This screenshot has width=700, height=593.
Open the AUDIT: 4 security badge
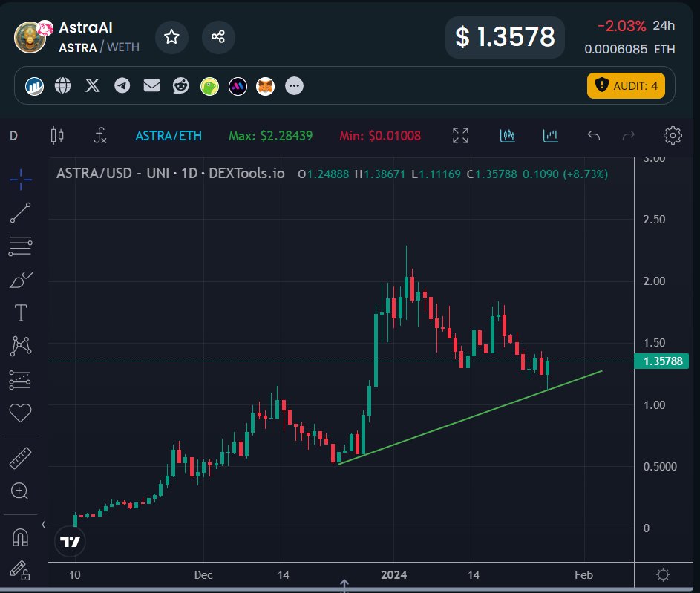tap(626, 85)
